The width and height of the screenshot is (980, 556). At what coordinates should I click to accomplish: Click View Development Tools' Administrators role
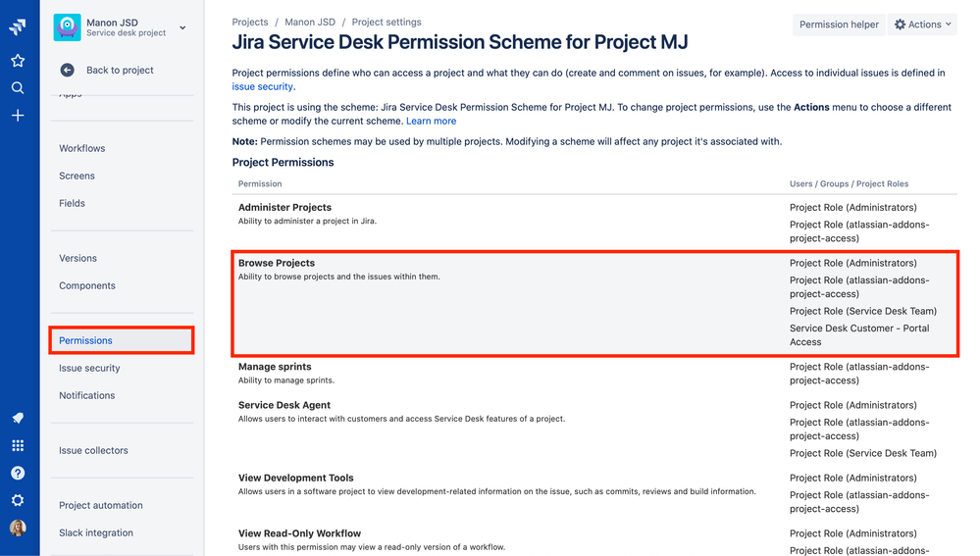pos(853,478)
